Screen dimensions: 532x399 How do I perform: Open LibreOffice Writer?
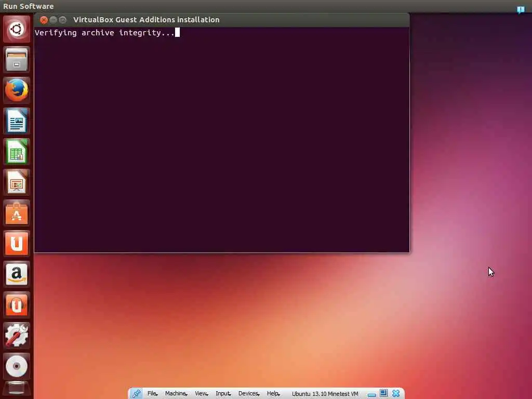17,121
